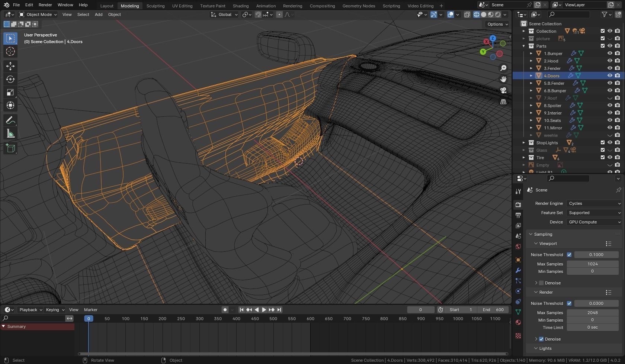Open the File menu
This screenshot has height=364, width=625.
[x=16, y=5]
